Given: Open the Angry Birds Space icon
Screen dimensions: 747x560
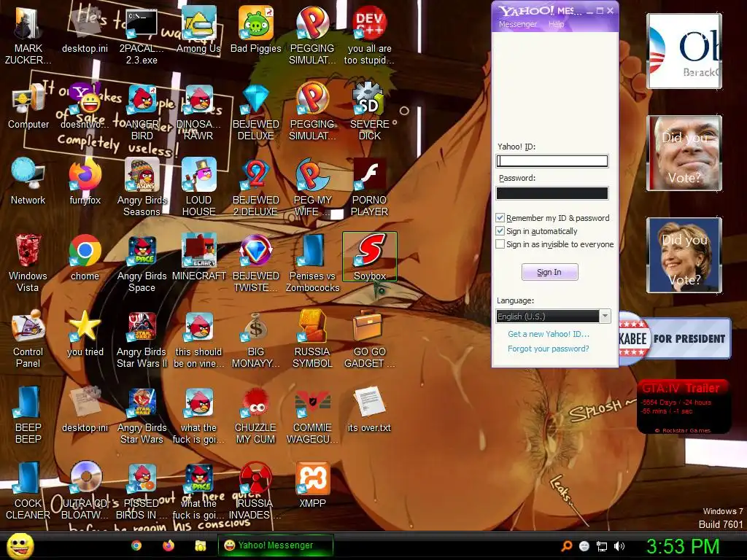Looking at the screenshot, I should click(x=142, y=262).
